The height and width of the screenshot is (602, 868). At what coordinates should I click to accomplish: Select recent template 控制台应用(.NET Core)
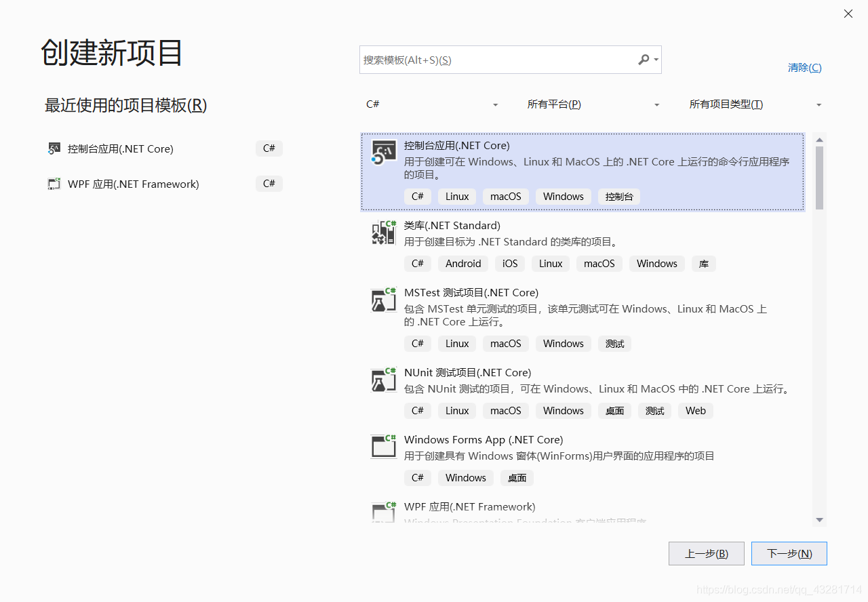click(x=121, y=148)
